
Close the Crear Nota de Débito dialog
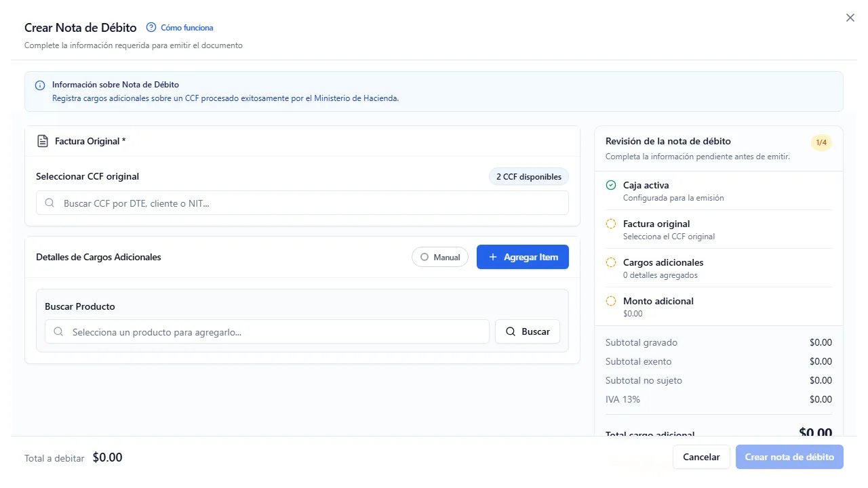pyautogui.click(x=850, y=18)
